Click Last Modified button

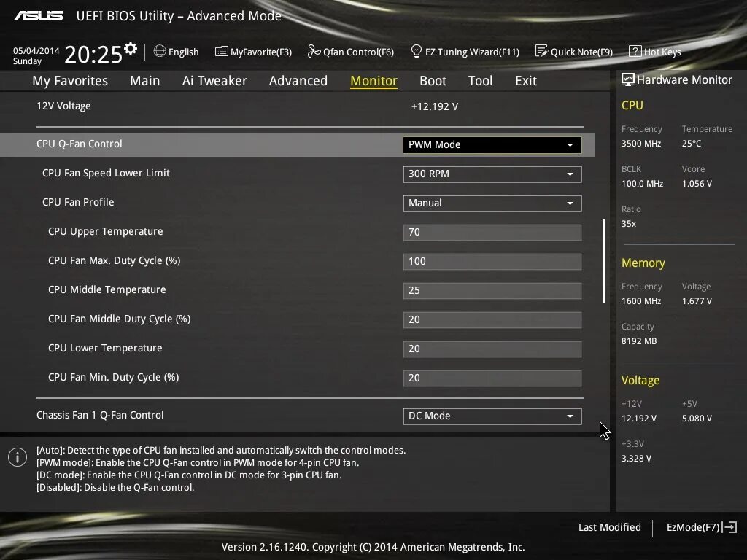[x=609, y=527]
